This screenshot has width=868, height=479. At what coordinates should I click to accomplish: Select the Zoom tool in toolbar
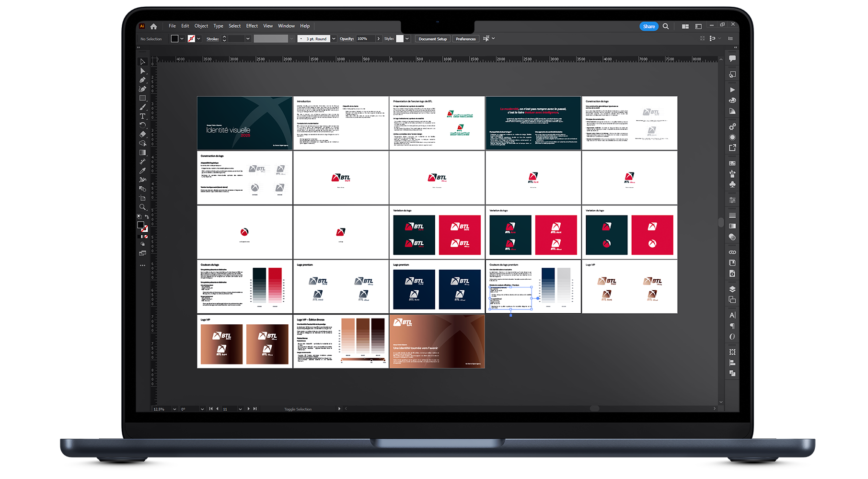pyautogui.click(x=142, y=207)
